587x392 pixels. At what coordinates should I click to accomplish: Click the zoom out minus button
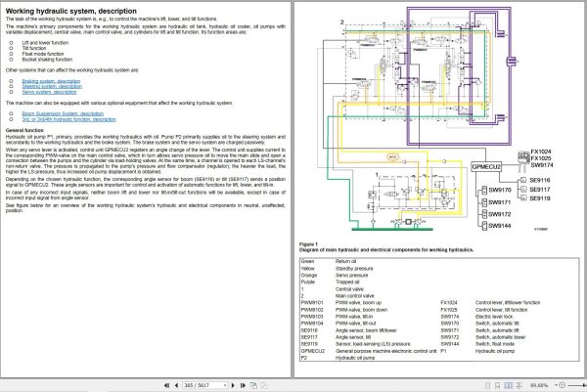pyautogui.click(x=563, y=385)
